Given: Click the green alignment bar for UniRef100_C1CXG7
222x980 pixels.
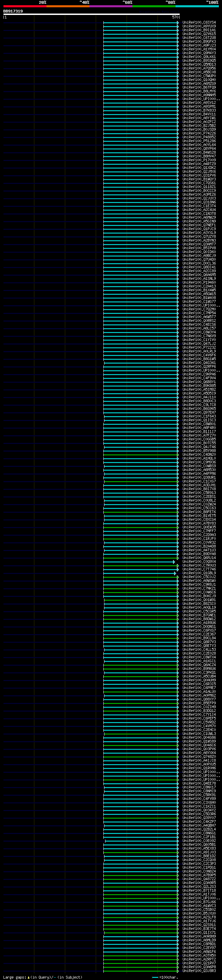Looking at the screenshot, I should pos(141,481).
